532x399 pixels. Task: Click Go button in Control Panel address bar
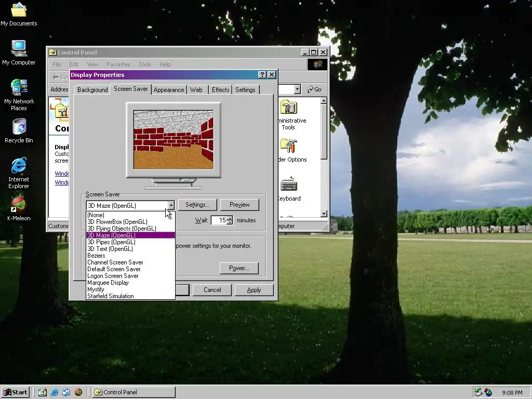314,89
